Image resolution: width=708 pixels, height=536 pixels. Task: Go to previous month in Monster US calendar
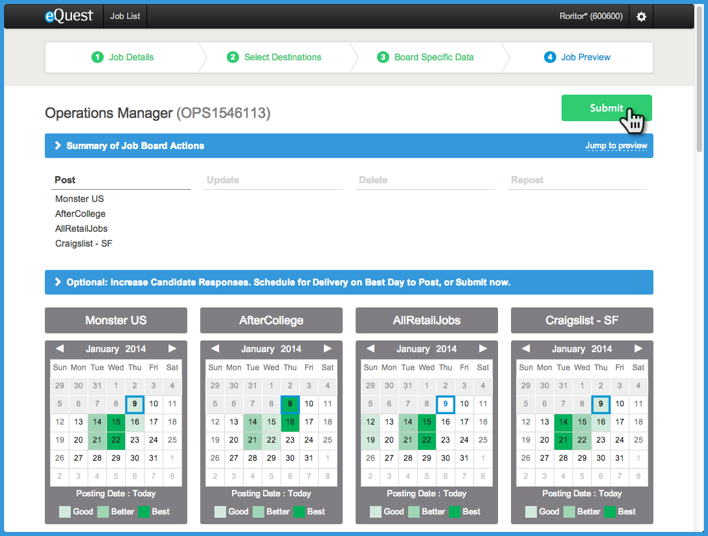pyautogui.click(x=60, y=349)
